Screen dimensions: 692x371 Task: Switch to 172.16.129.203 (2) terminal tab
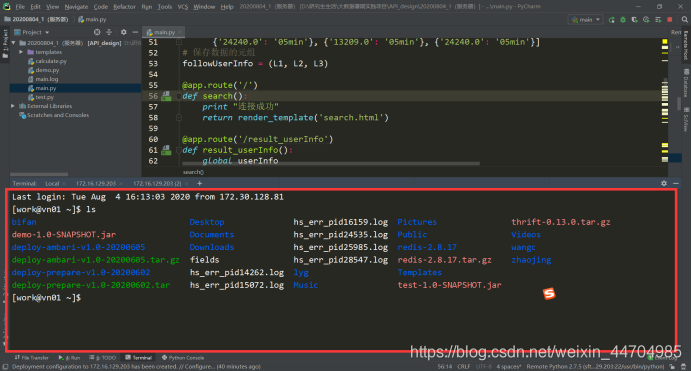tap(157, 184)
